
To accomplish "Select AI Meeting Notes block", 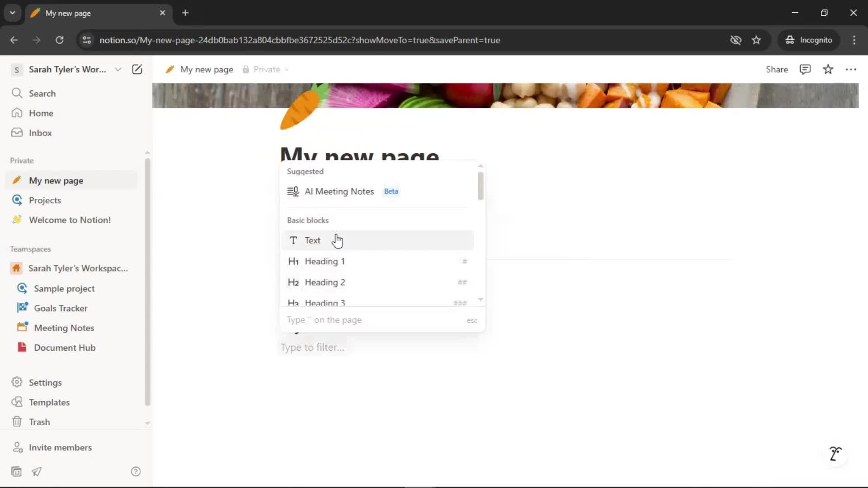I will click(378, 191).
